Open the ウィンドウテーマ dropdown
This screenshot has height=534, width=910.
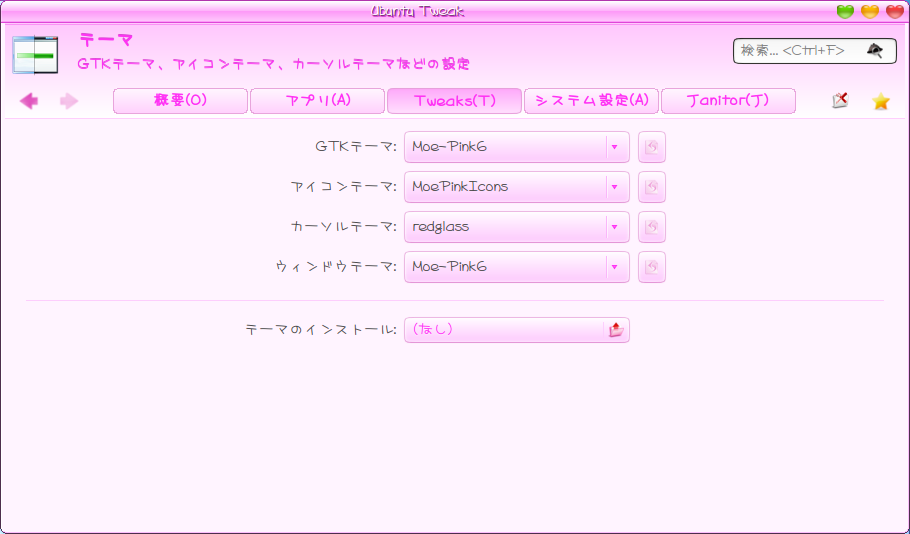(517, 267)
